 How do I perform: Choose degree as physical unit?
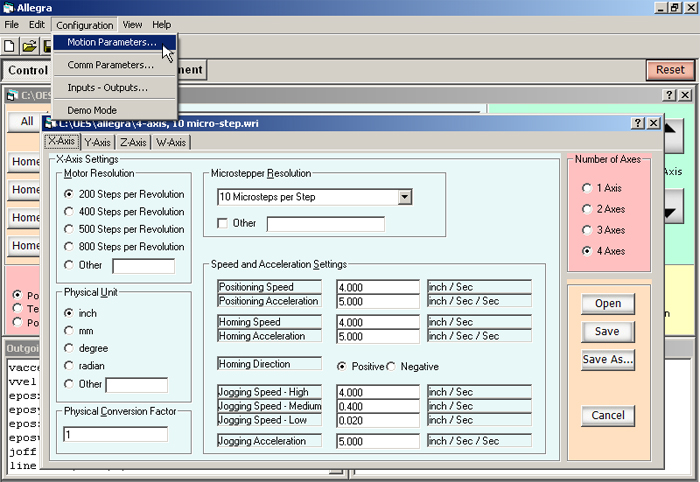click(86, 348)
